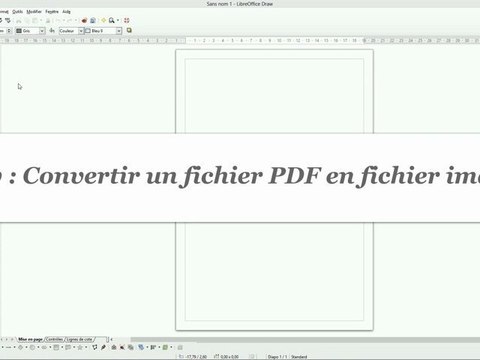The width and height of the screenshot is (480, 360).
Task: Toggle the Shadow icon after Bleu 9
Action: tap(129, 30)
